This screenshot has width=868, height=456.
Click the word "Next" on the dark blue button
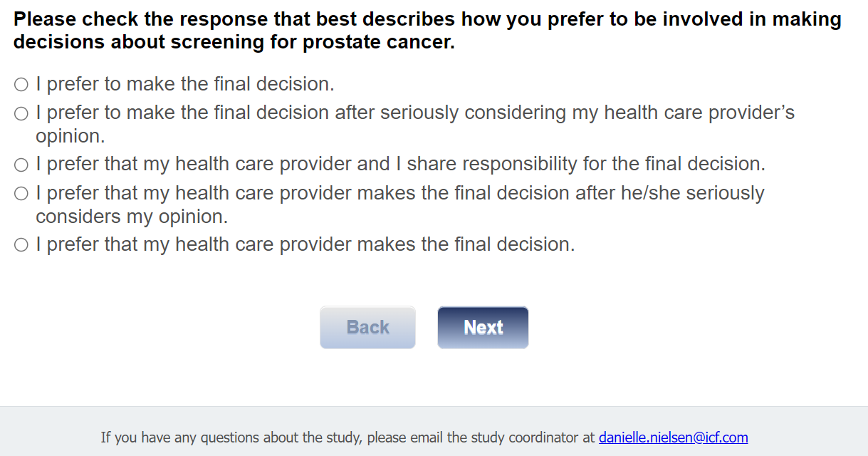pyautogui.click(x=483, y=327)
